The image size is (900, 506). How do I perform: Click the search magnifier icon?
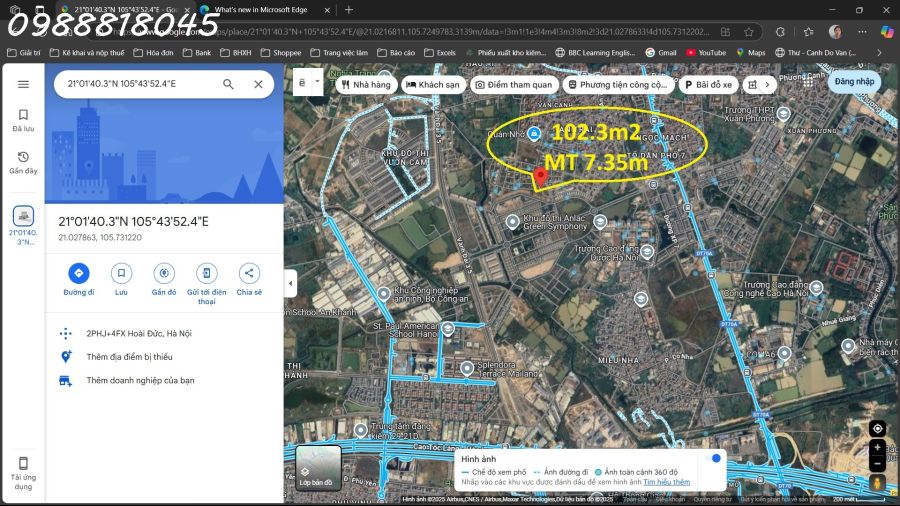coord(229,85)
